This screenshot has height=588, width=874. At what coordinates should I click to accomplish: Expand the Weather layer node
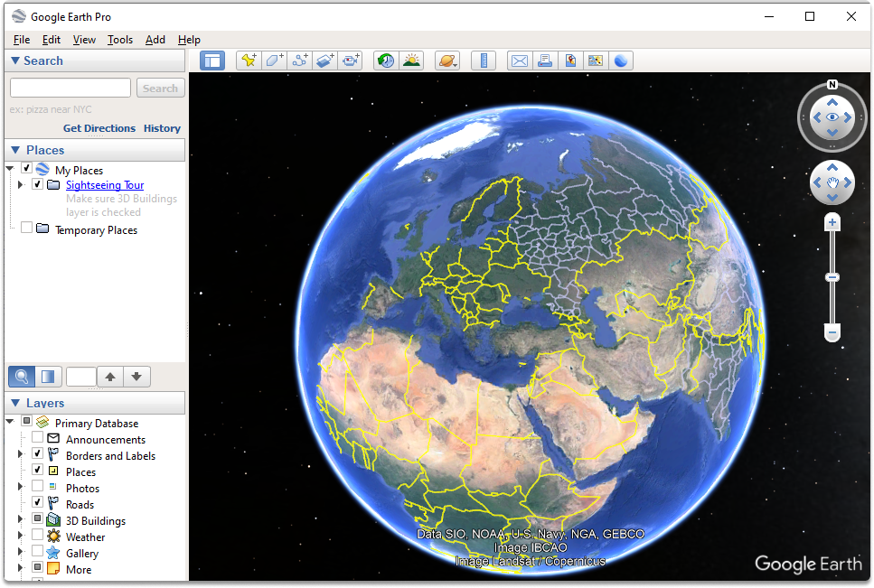click(21, 536)
